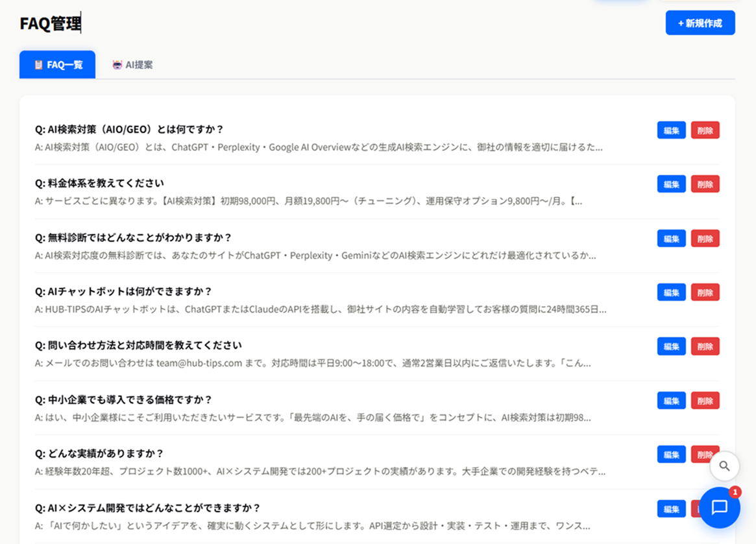
Task: Delete the AIチャットボット FAQ entry
Action: [705, 292]
